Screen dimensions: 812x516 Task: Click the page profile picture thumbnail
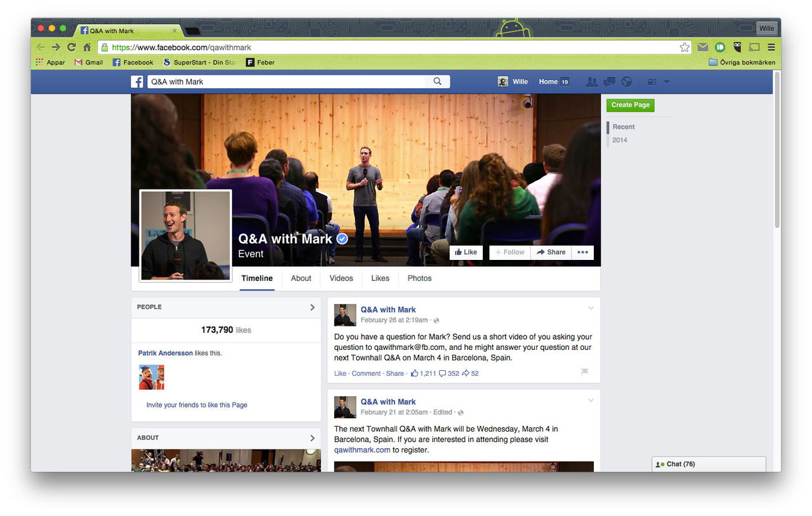click(x=186, y=235)
